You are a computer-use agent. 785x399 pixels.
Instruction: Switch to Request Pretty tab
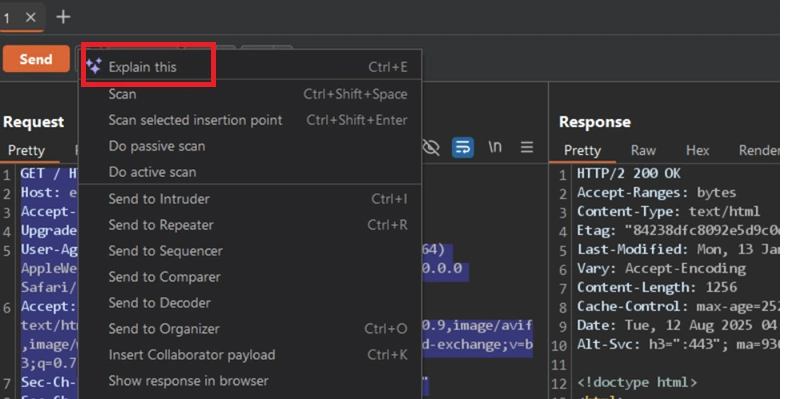pyautogui.click(x=27, y=151)
